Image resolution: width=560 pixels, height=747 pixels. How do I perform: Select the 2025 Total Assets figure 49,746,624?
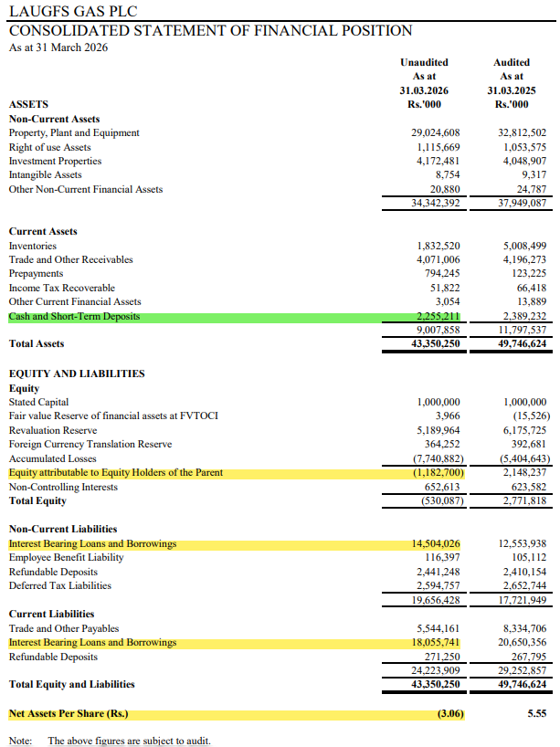[523, 343]
